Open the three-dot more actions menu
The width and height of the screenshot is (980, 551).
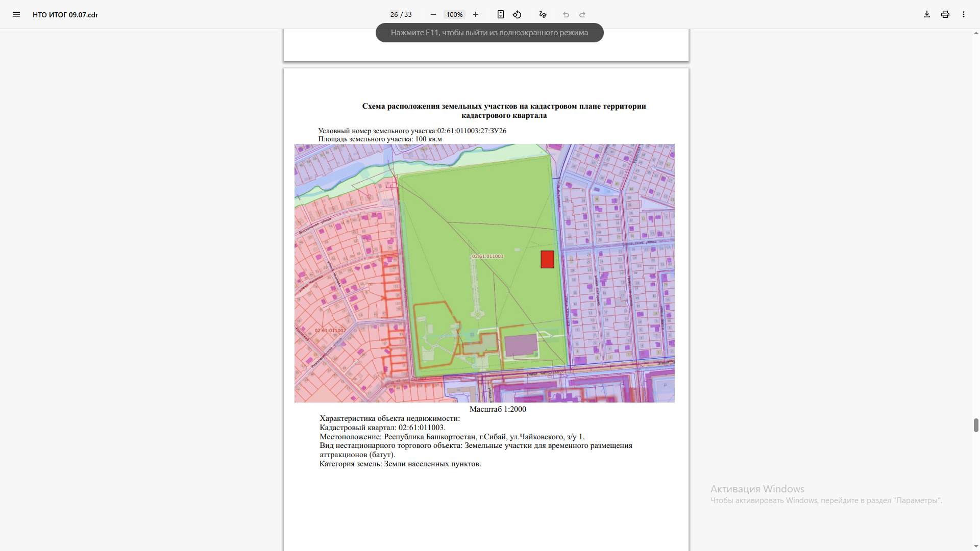tap(964, 14)
